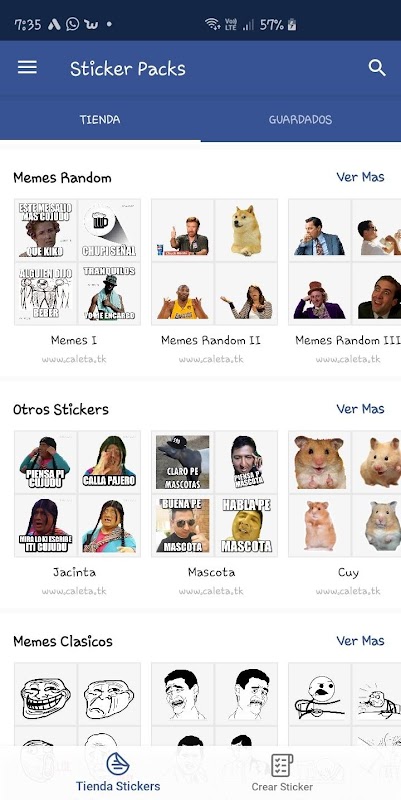401x800 pixels.
Task: Open Crear Sticker checklist icon
Action: click(x=282, y=765)
